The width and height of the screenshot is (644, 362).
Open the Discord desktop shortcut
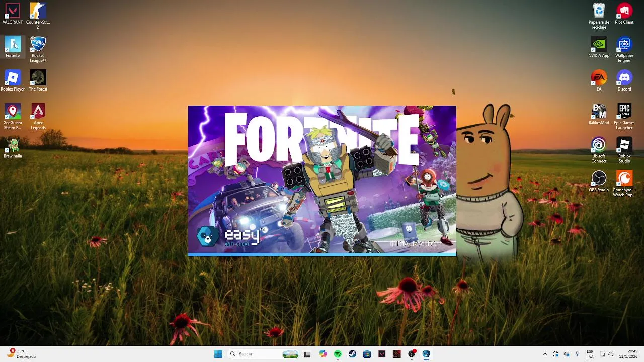tap(624, 81)
